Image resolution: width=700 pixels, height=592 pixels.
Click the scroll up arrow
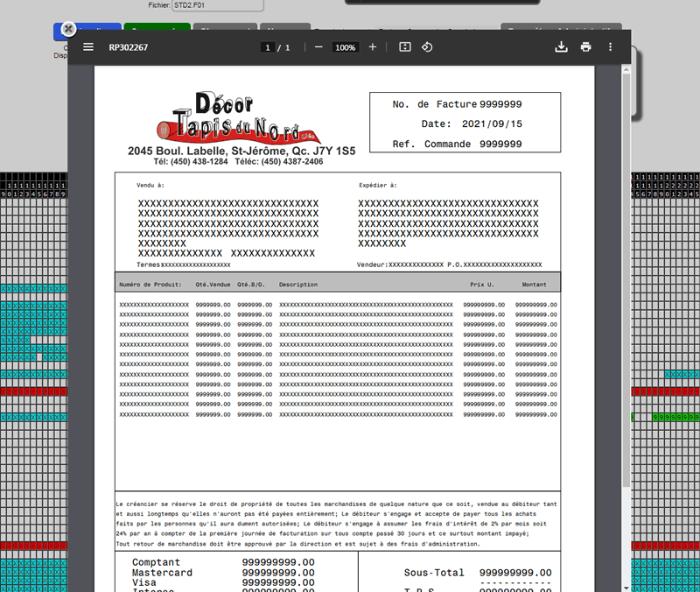point(626,70)
